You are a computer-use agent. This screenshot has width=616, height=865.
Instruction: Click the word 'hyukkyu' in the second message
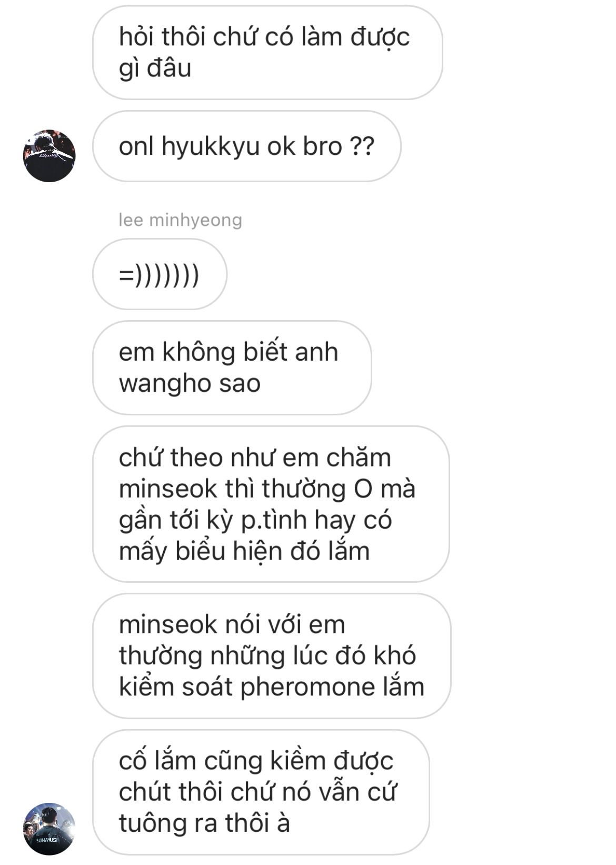(211, 146)
